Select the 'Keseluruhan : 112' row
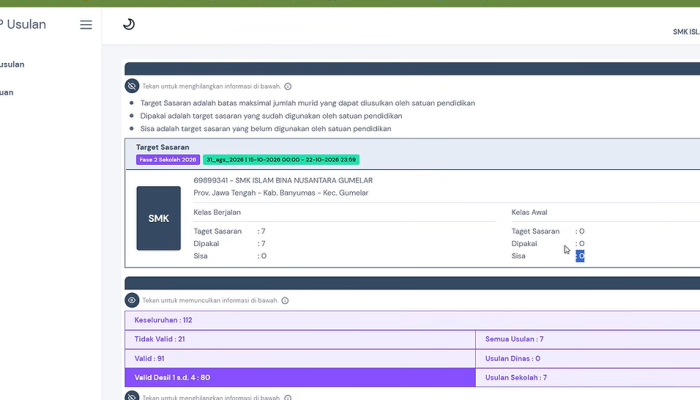 tap(412, 320)
